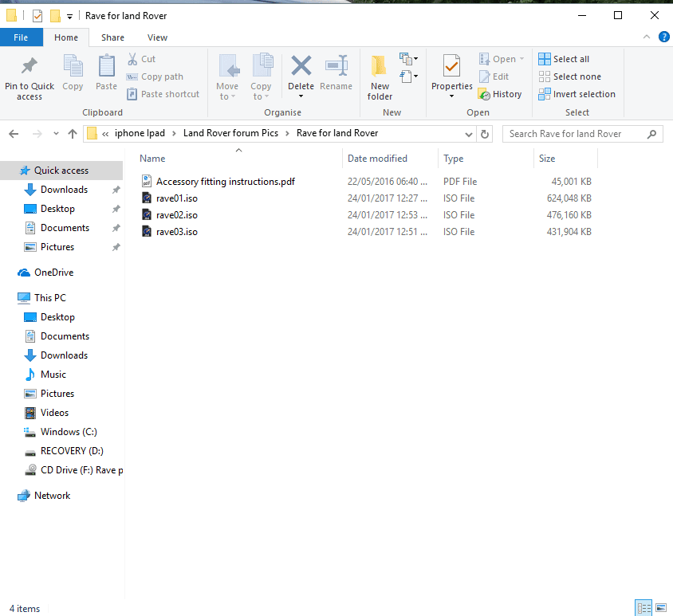Open the File menu tab
Screen dimensions: 673x616
click(x=21, y=37)
